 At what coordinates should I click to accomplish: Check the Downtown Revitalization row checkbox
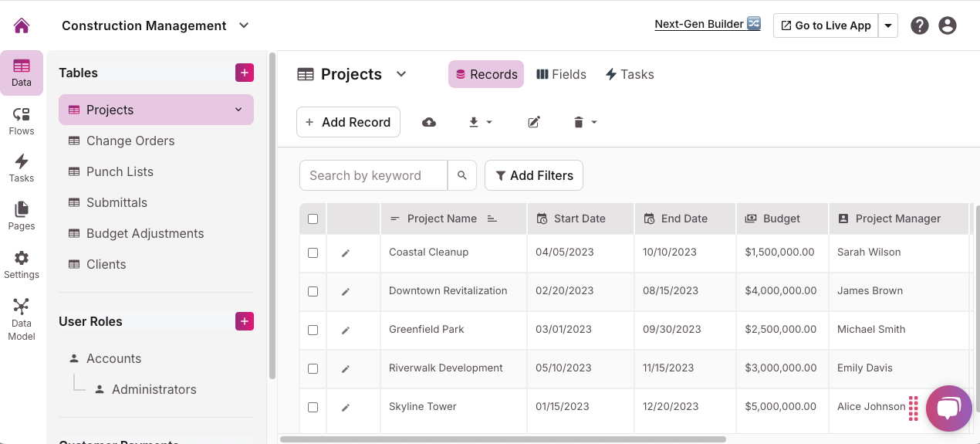click(x=313, y=291)
